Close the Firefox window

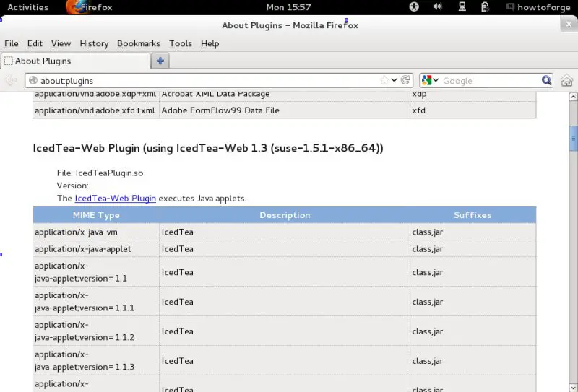point(569,24)
